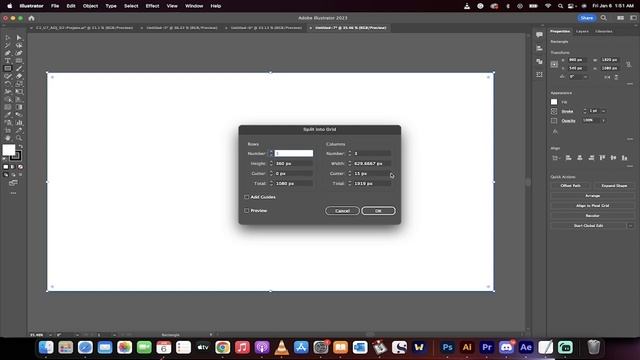Select the Column Graph tool
This screenshot has width=640, height=360.
19,123
